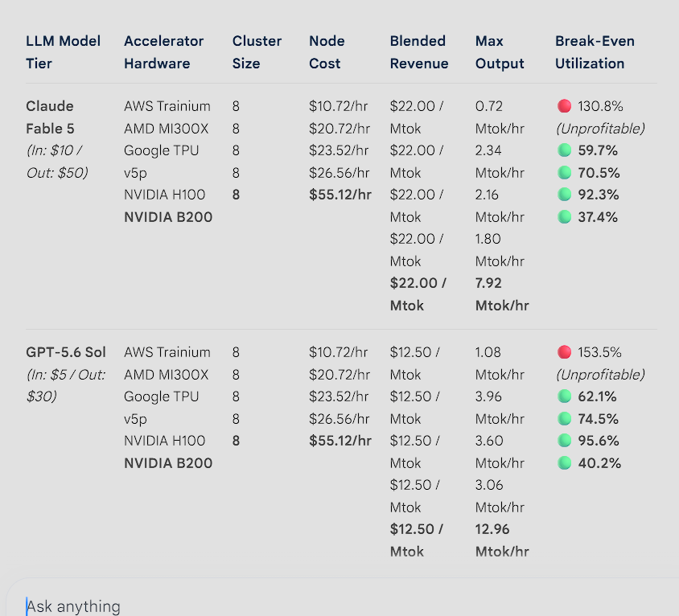Click the red dot beside 153.5%

tap(564, 352)
